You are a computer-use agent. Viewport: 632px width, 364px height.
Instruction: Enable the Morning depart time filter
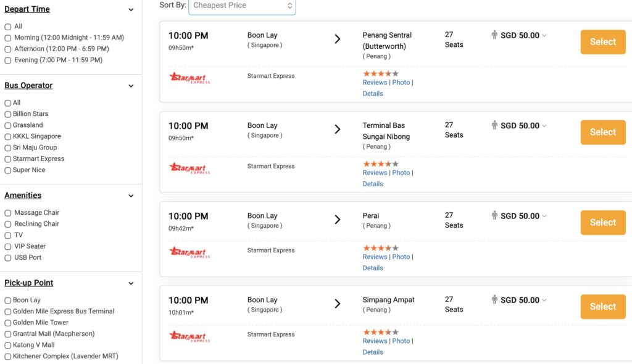coord(8,38)
